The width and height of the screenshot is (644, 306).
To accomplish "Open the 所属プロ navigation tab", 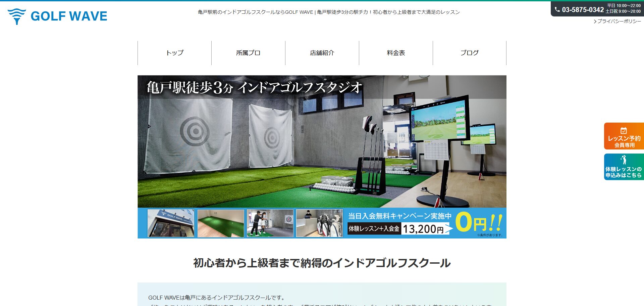I will pos(248,53).
